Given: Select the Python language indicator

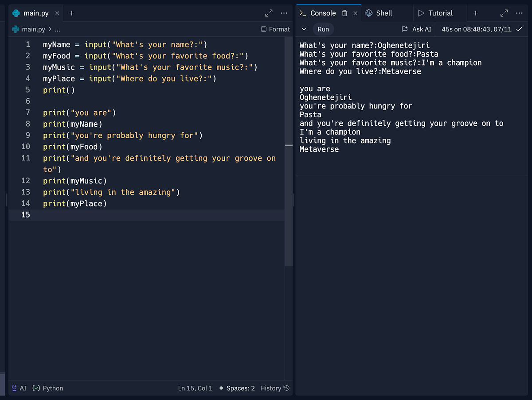Looking at the screenshot, I should 47,388.
